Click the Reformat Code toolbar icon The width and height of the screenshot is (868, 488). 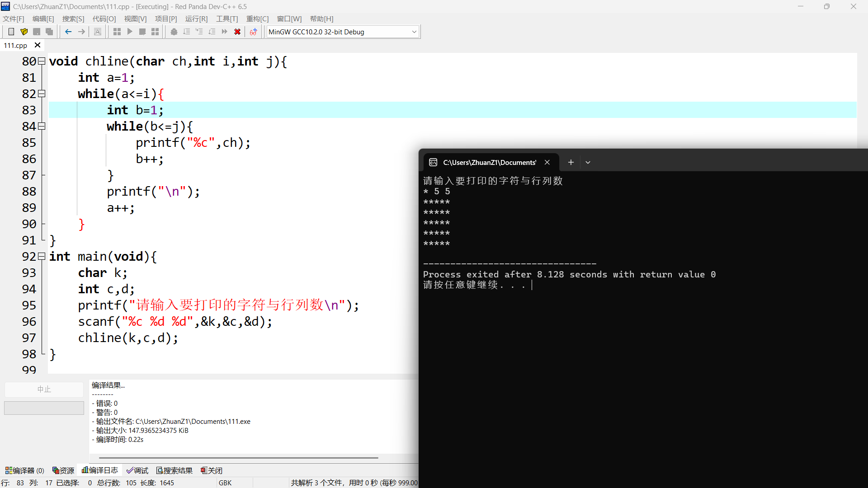click(x=98, y=32)
